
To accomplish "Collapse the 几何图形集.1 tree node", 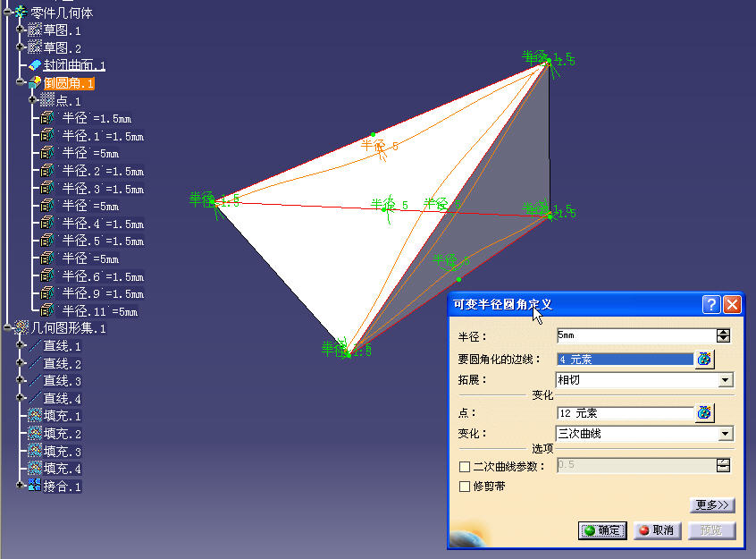I will pos(8,327).
